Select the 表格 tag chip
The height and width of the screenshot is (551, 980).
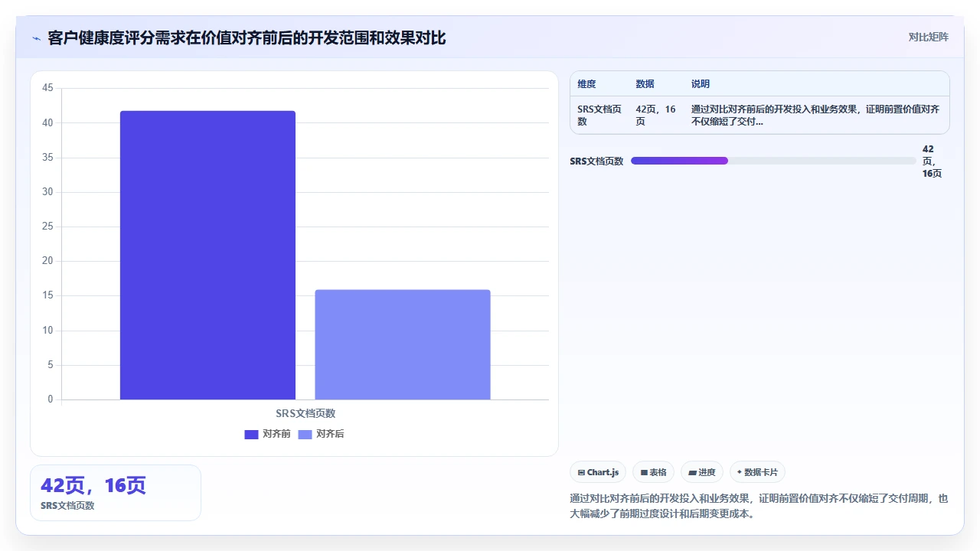click(x=653, y=472)
